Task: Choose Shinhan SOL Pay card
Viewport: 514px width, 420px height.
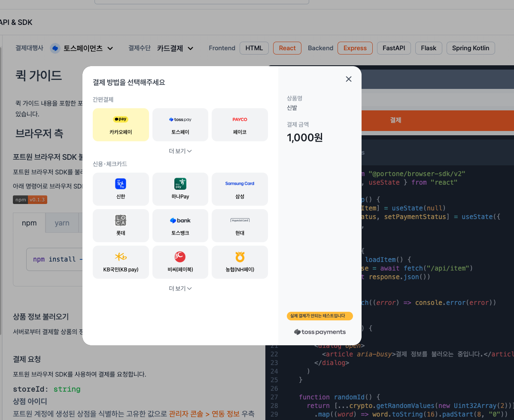Action: (121, 189)
